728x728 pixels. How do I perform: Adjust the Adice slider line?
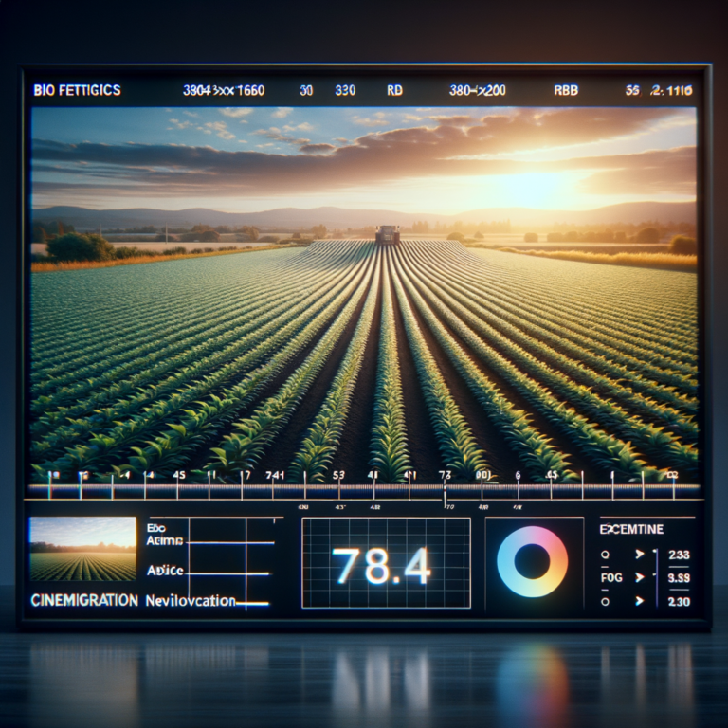point(227,573)
